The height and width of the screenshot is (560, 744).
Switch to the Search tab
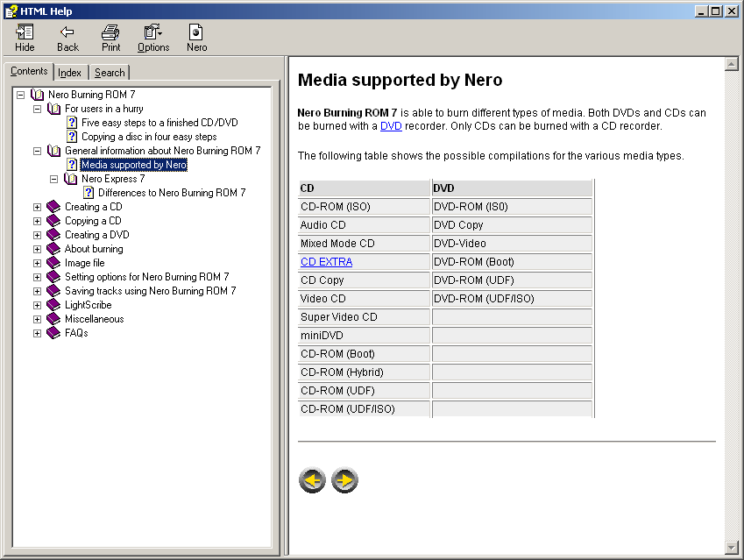tap(110, 73)
